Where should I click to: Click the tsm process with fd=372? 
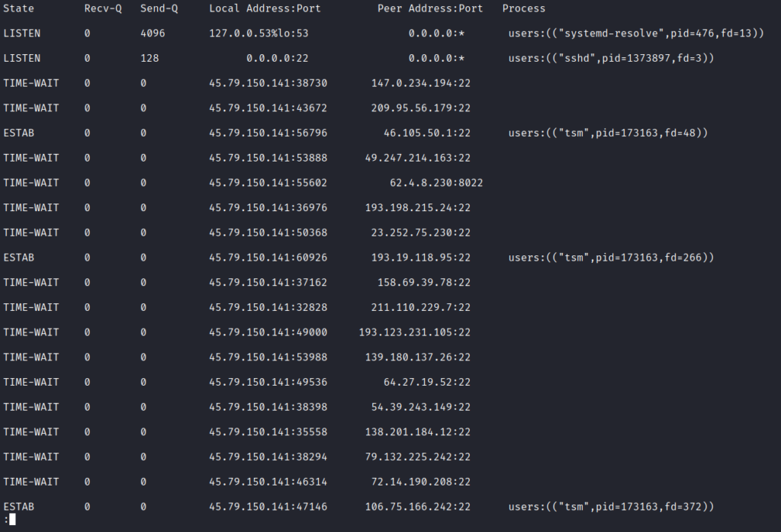click(611, 507)
